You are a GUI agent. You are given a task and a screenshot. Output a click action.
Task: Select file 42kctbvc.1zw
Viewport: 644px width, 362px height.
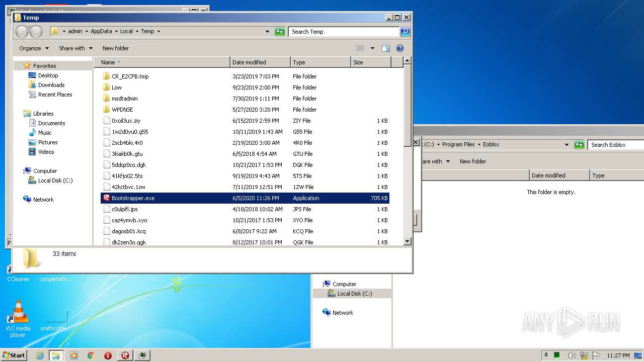click(245, 187)
